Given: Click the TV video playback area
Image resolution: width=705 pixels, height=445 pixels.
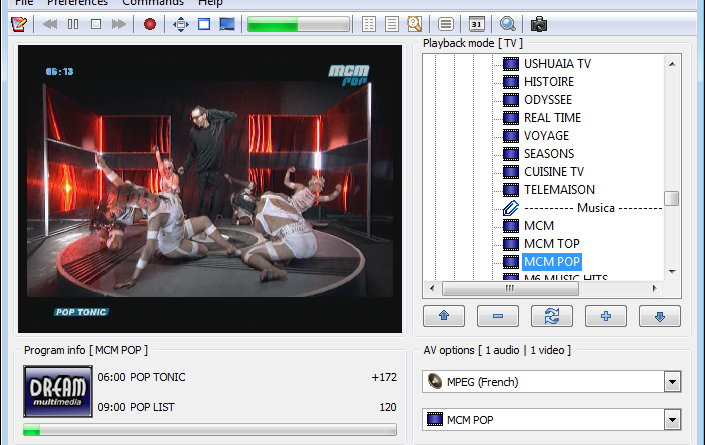Looking at the screenshot, I should 210,189.
